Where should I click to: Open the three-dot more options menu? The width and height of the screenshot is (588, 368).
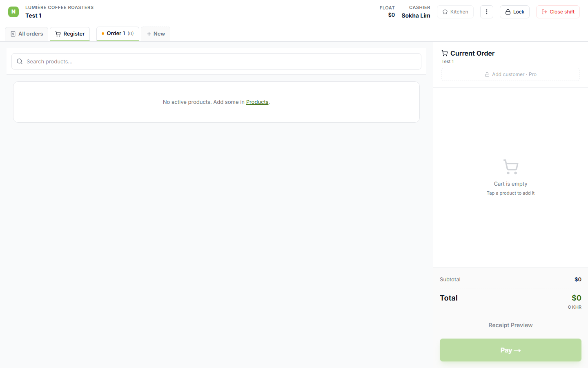pos(487,12)
